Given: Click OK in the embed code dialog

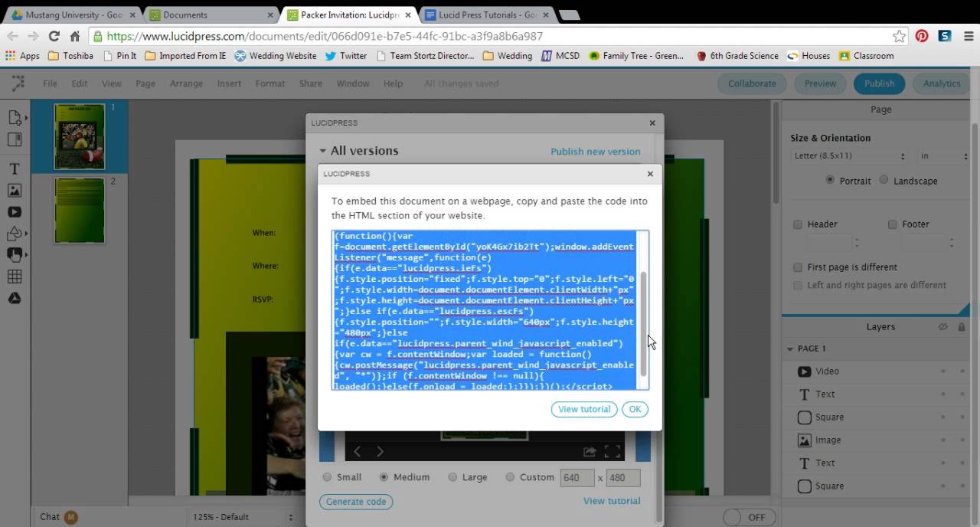Looking at the screenshot, I should click(635, 409).
